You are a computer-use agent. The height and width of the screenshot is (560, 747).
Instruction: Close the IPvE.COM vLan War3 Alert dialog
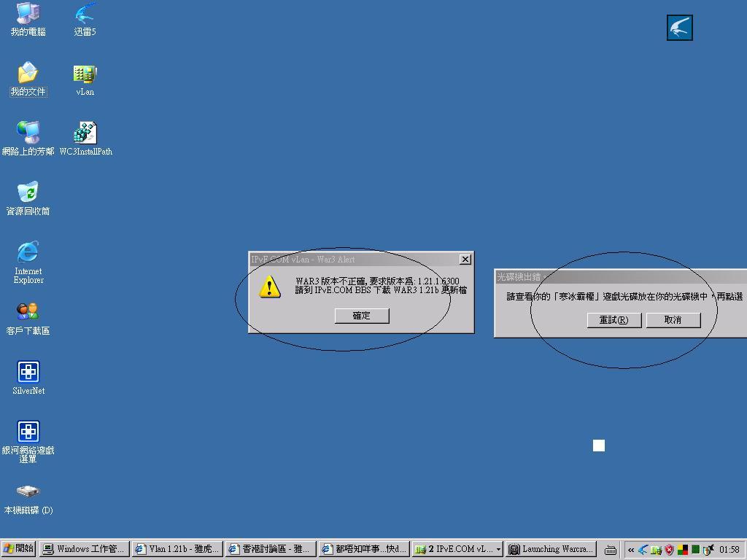coord(465,260)
